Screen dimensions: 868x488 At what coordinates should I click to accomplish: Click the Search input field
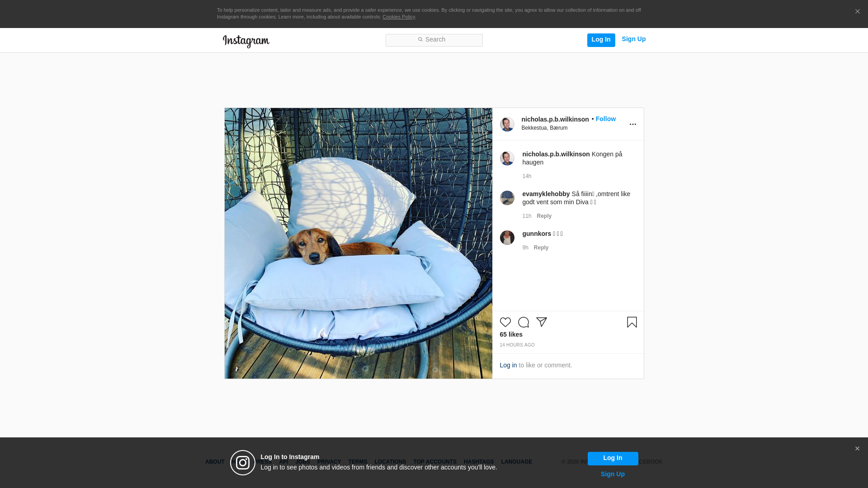(434, 40)
